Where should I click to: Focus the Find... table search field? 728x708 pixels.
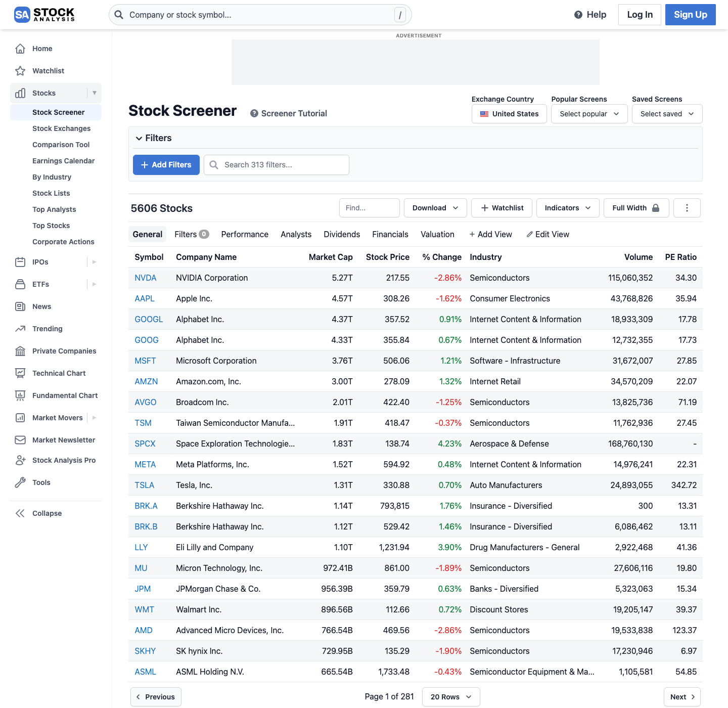[x=370, y=208]
